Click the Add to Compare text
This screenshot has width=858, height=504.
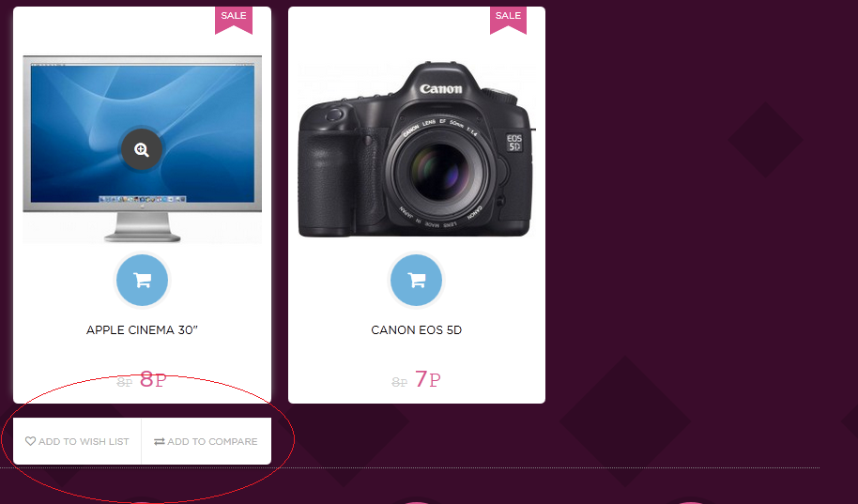tap(212, 442)
